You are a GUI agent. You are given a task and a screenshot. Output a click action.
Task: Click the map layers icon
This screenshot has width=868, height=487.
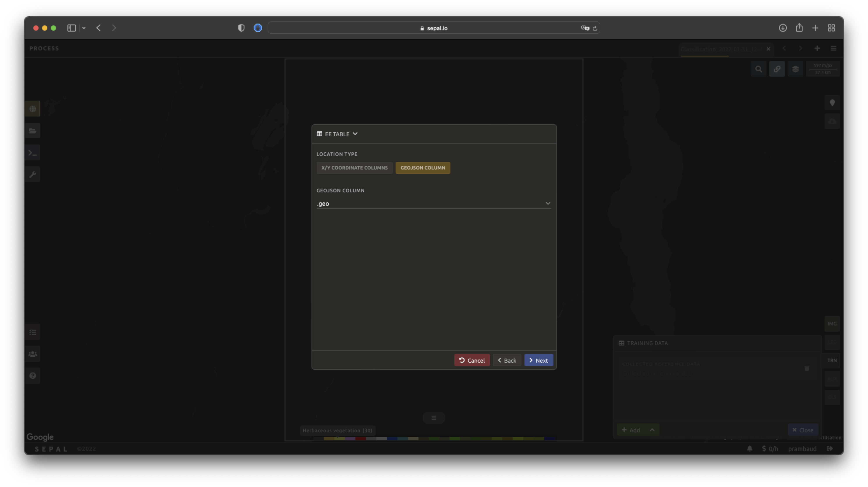pyautogui.click(x=795, y=69)
